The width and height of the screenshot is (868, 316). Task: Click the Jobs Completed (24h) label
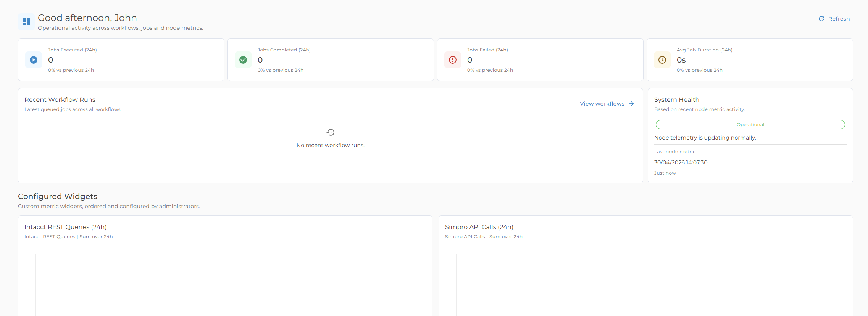click(284, 50)
